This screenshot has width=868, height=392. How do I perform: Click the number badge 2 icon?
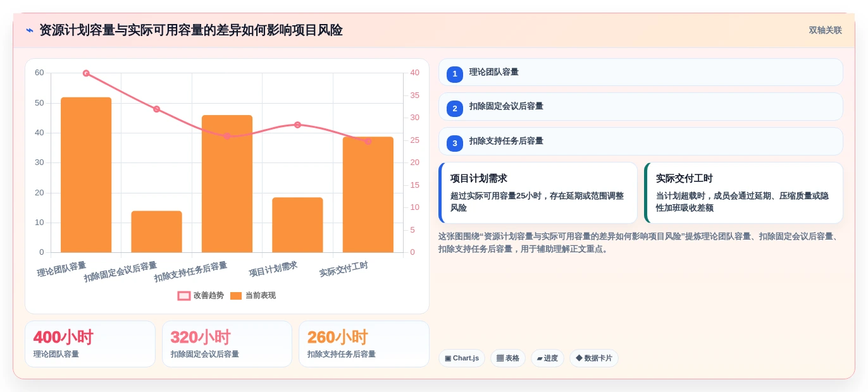pyautogui.click(x=455, y=109)
